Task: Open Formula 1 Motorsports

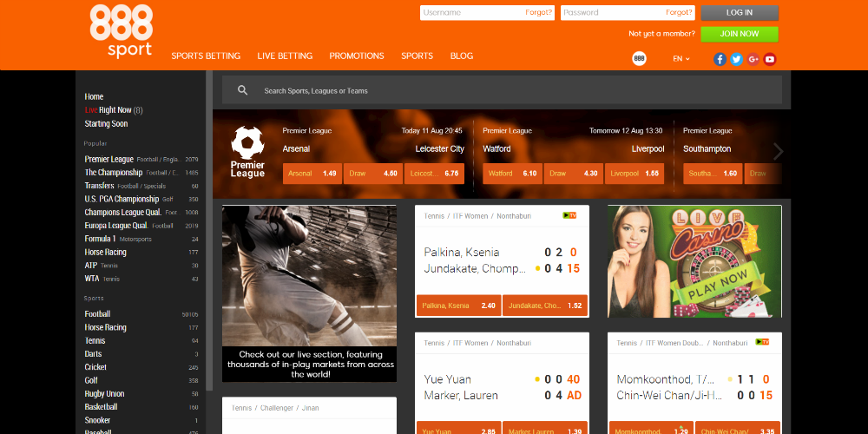Action: click(141, 239)
